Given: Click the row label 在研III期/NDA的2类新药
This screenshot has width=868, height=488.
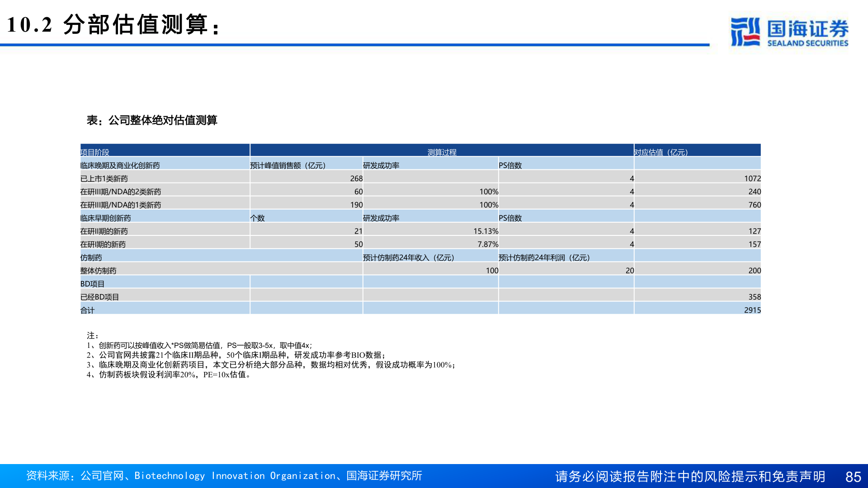Looking at the screenshot, I should (120, 192).
